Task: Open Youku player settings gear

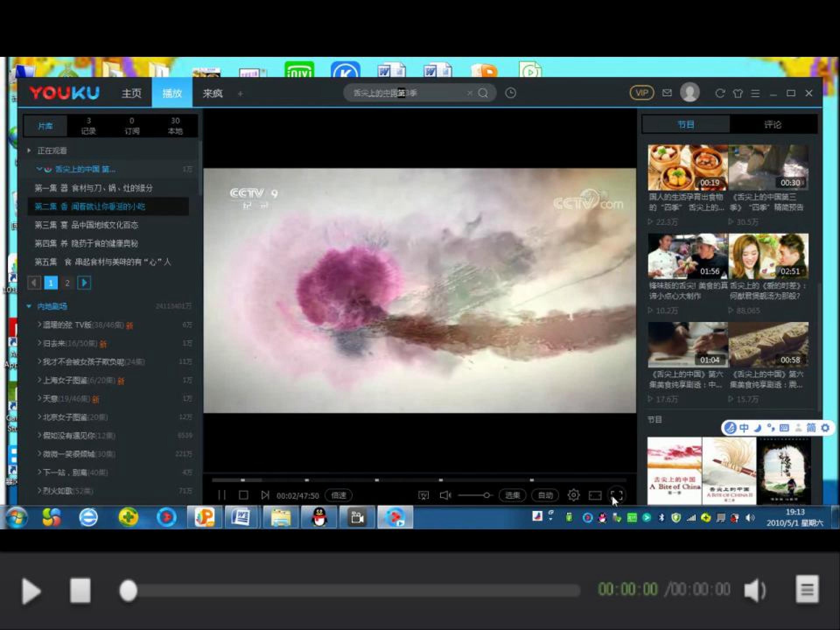Action: pos(573,495)
